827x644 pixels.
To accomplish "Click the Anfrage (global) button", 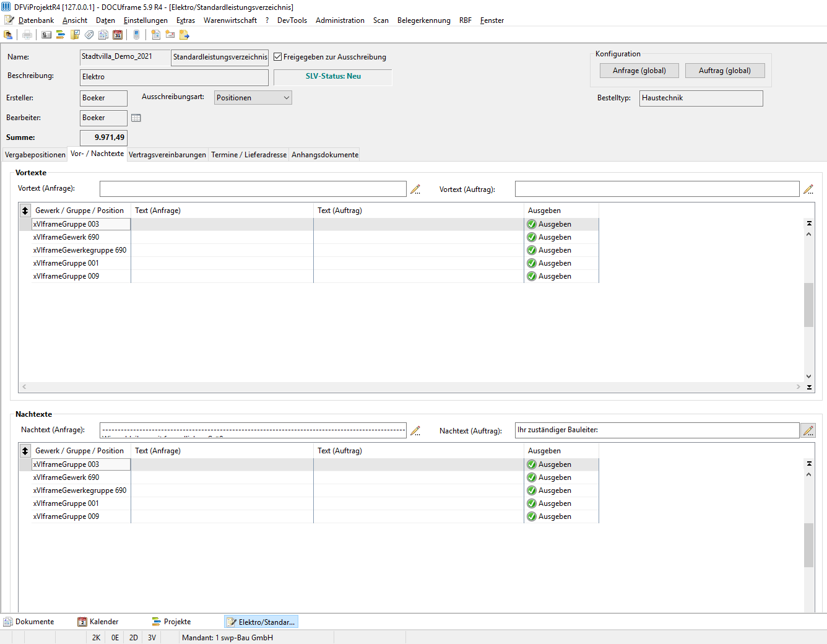I will click(639, 71).
